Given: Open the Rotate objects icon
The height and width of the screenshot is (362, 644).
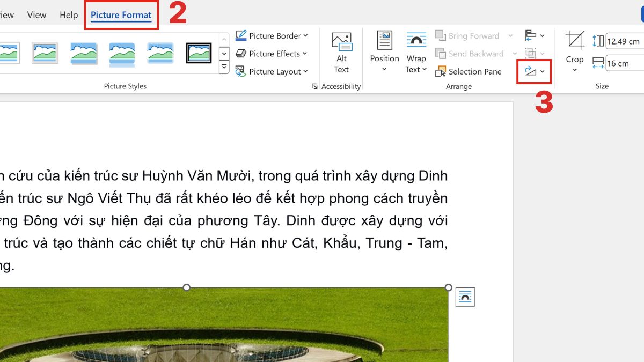Looking at the screenshot, I should click(530, 71).
